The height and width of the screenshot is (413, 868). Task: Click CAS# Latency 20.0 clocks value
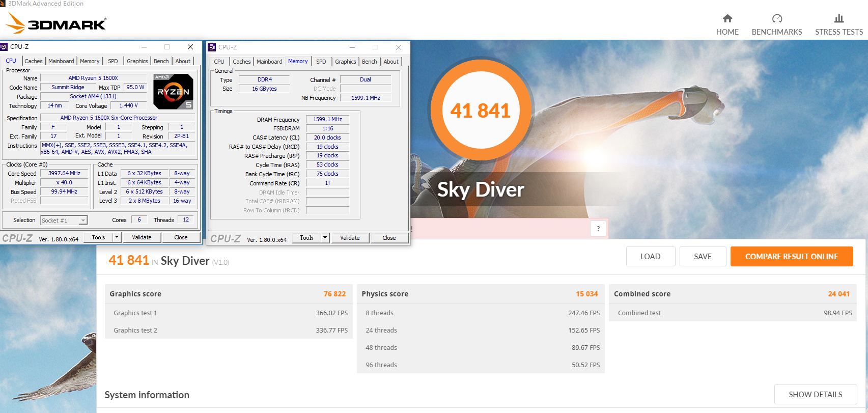pyautogui.click(x=327, y=137)
